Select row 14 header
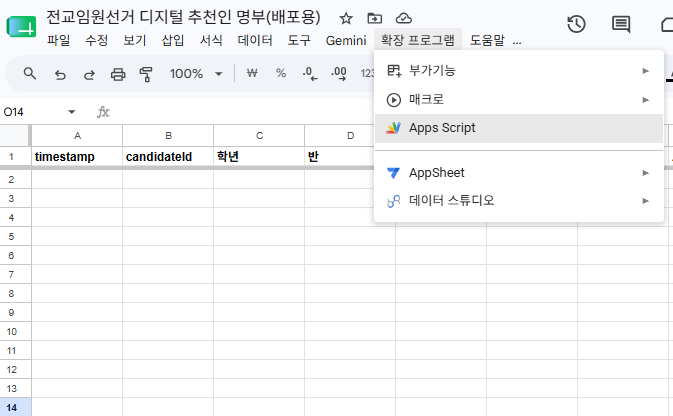673x416 pixels. tap(15, 407)
